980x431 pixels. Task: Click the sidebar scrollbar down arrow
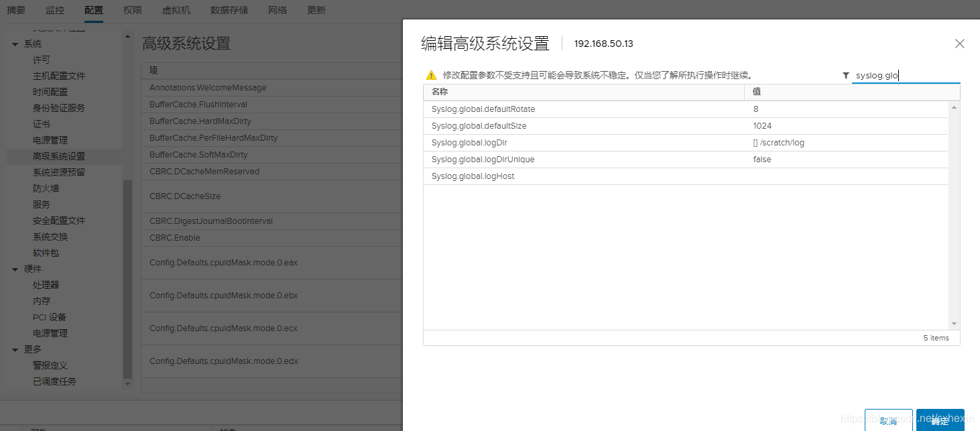click(x=128, y=384)
